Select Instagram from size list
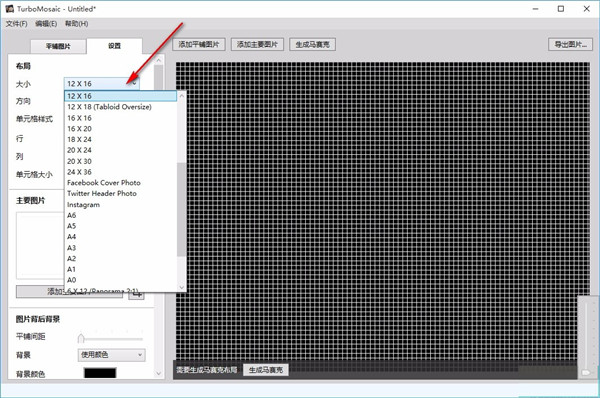Viewport: 600px width, 398px height. point(83,204)
